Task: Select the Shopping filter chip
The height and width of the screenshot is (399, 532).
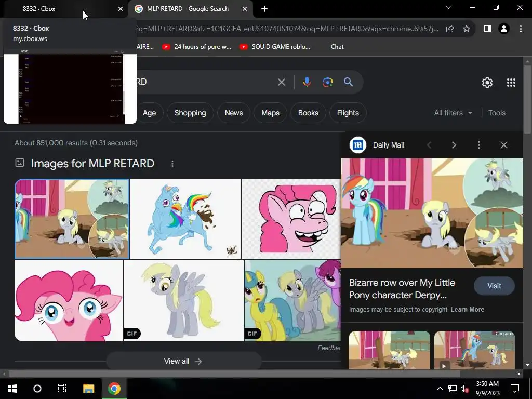Action: (x=190, y=113)
